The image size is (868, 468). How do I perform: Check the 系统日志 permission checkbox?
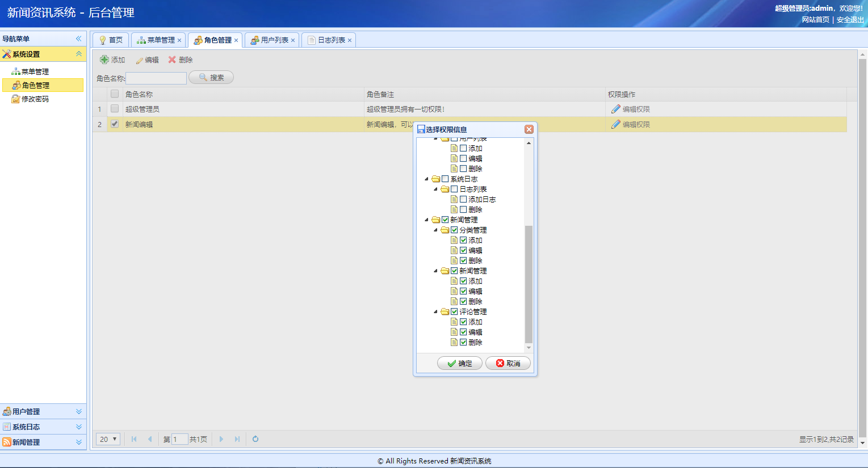tap(445, 179)
